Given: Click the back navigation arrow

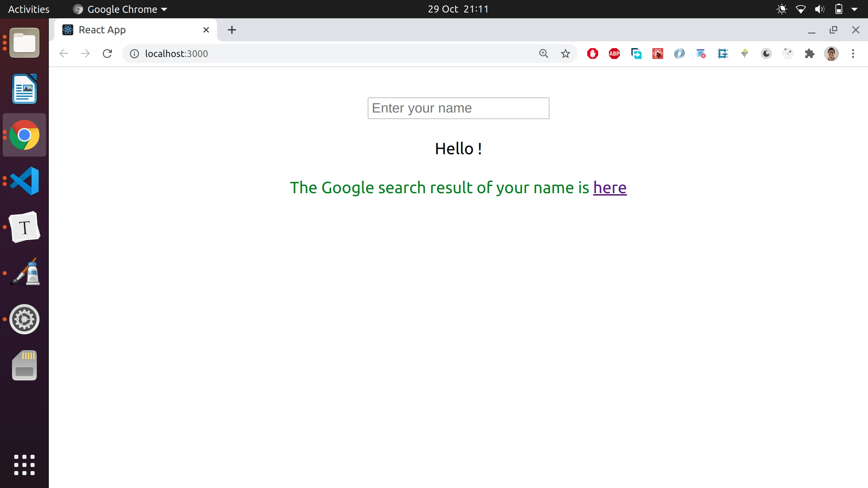Looking at the screenshot, I should click(x=63, y=54).
